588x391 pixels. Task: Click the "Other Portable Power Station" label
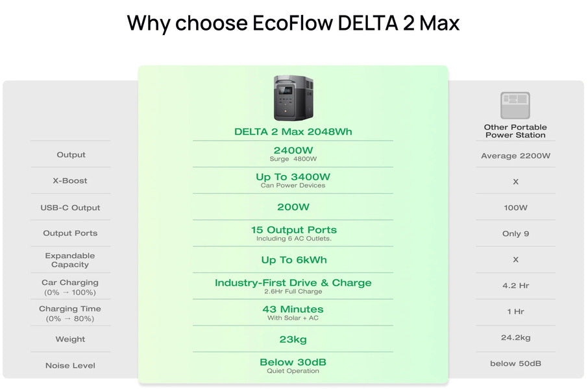pyautogui.click(x=515, y=131)
